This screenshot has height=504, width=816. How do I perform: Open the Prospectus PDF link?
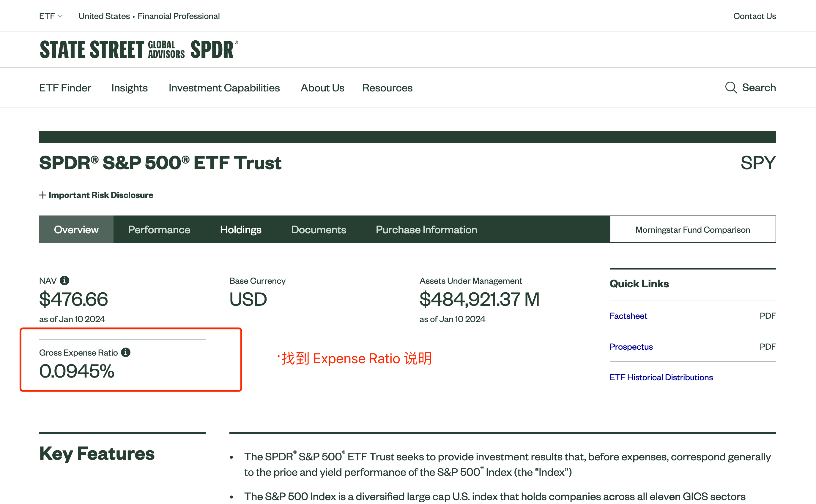(631, 347)
